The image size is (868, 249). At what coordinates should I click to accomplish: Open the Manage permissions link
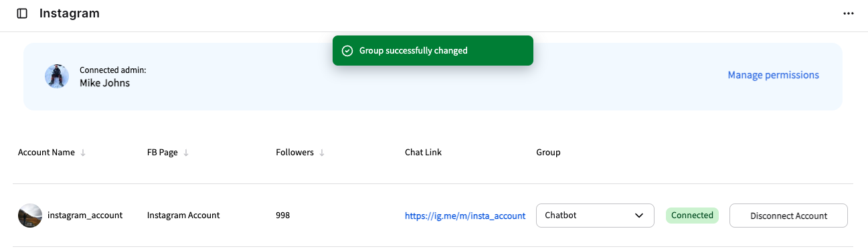pyautogui.click(x=773, y=75)
